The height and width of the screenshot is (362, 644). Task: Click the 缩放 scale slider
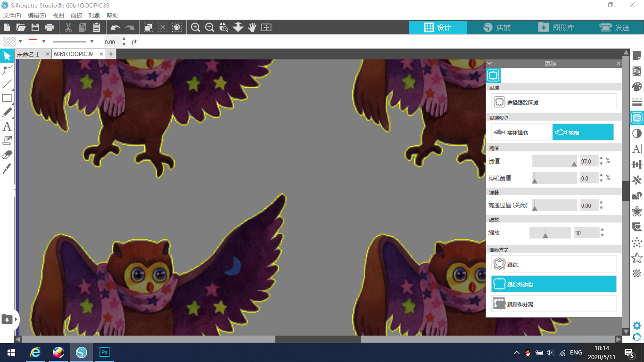click(x=550, y=233)
